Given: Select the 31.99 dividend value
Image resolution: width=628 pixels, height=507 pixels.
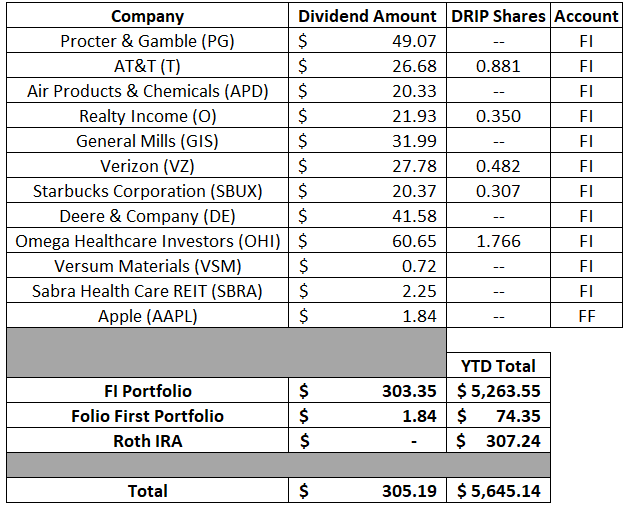Looking at the screenshot, I should tap(367, 141).
